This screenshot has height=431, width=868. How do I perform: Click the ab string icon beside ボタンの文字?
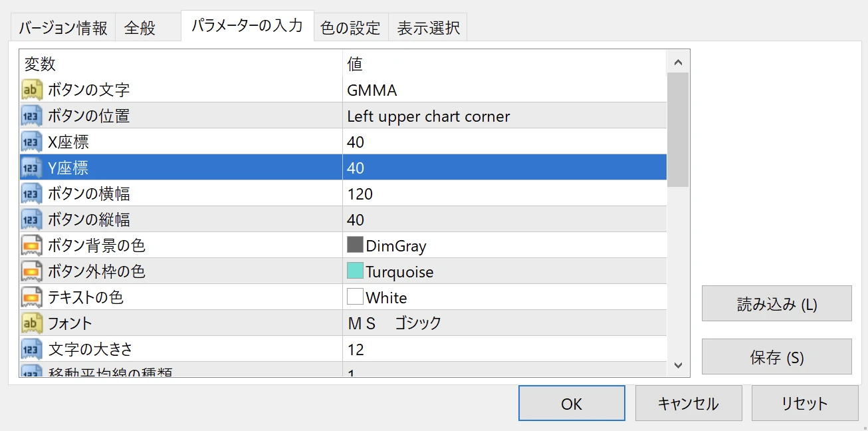30,89
